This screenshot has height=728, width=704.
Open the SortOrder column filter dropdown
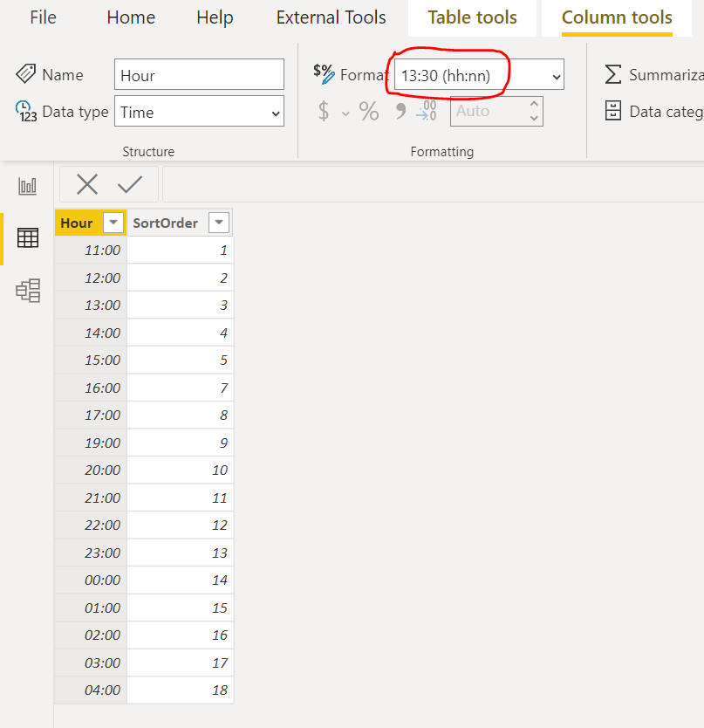[x=219, y=223]
